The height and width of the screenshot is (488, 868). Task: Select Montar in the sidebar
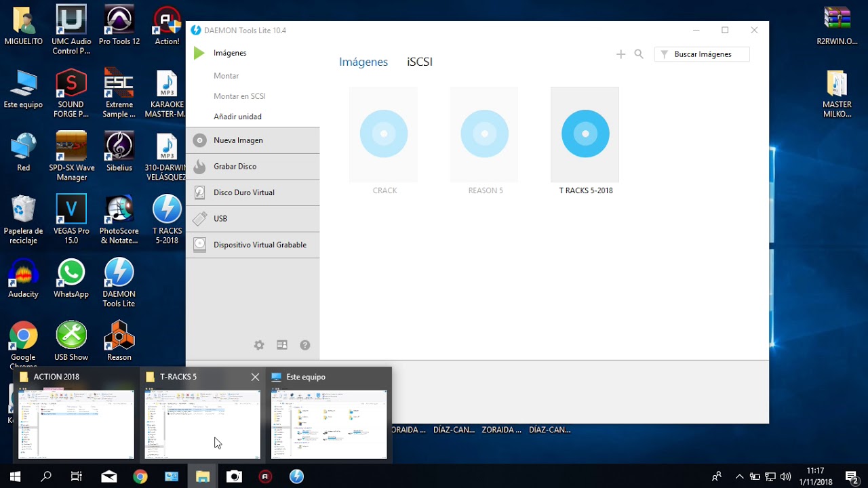coord(226,76)
